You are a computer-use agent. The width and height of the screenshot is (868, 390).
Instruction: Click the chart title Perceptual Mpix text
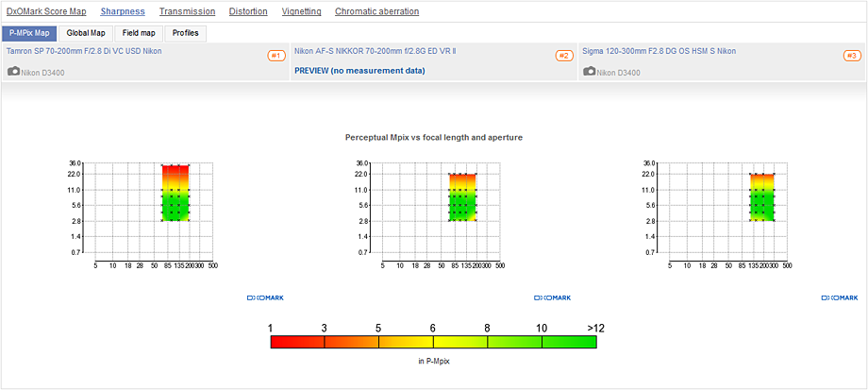434,137
